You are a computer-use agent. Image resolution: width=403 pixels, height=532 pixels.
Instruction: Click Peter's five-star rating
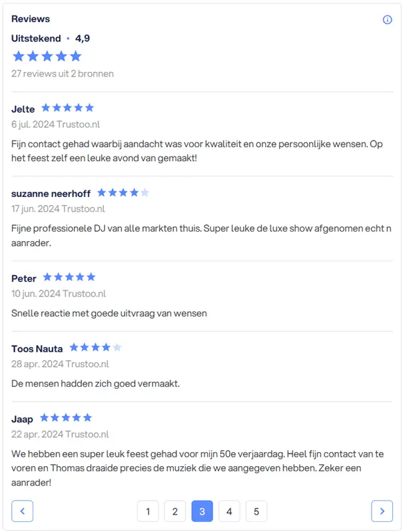click(x=69, y=277)
